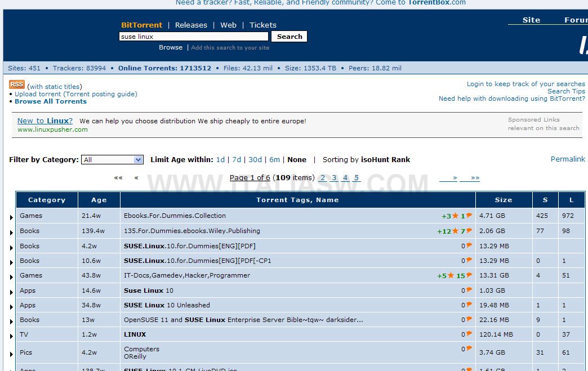The image size is (588, 371).
Task: Expand the Computers OReilly Pics row arrow
Action: (11, 354)
